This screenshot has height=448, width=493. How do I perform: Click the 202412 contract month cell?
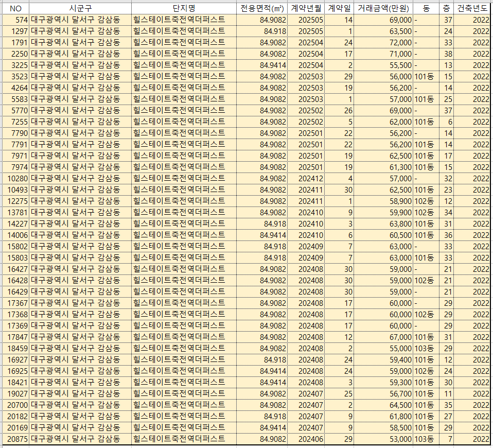pyautogui.click(x=306, y=178)
